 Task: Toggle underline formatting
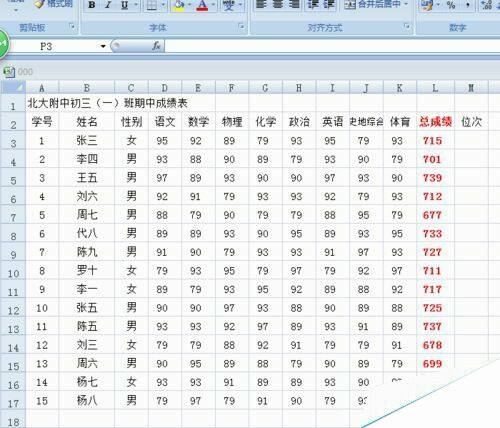(x=124, y=5)
